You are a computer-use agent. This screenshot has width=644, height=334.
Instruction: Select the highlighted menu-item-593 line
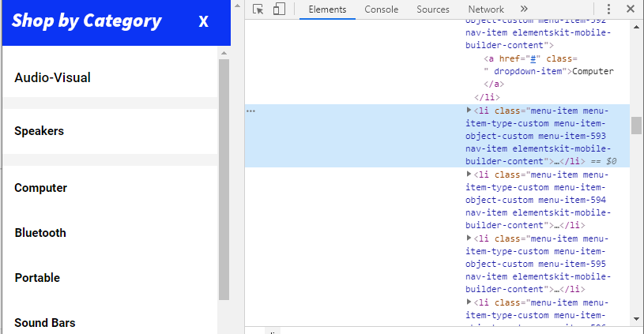(x=437, y=136)
